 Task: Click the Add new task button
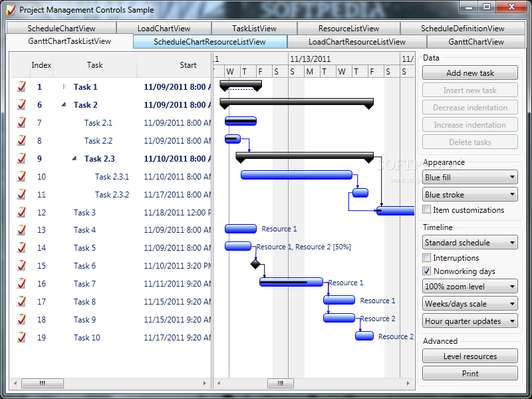pos(470,72)
